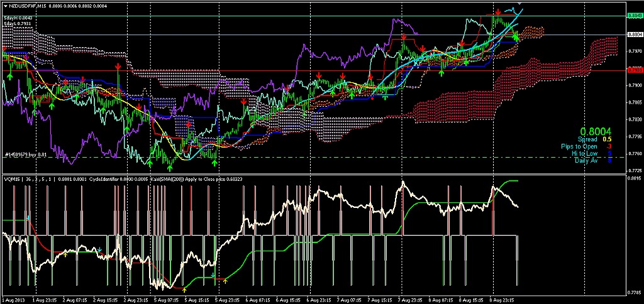Select the 5dayL 0.7931 label
The height and width of the screenshot is (304, 644).
(18, 24)
